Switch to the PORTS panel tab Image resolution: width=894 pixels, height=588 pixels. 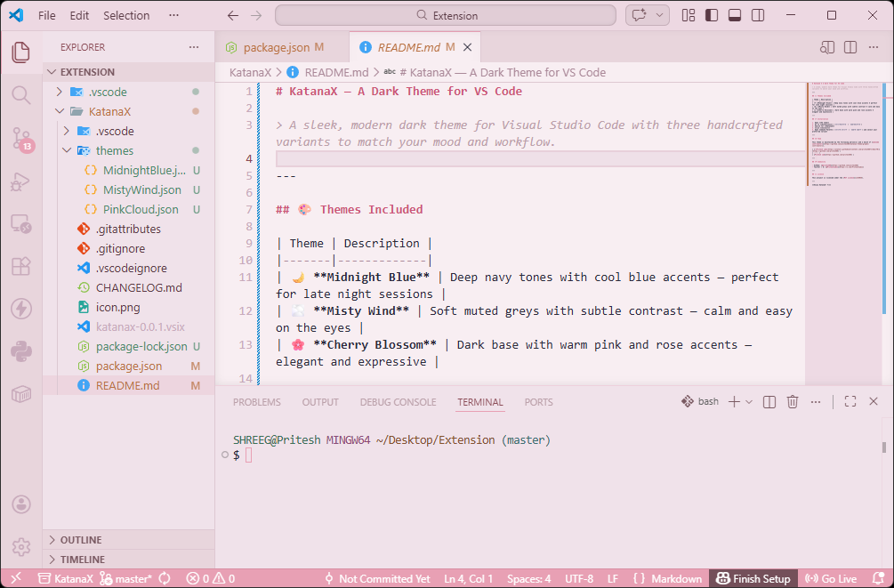pos(538,402)
